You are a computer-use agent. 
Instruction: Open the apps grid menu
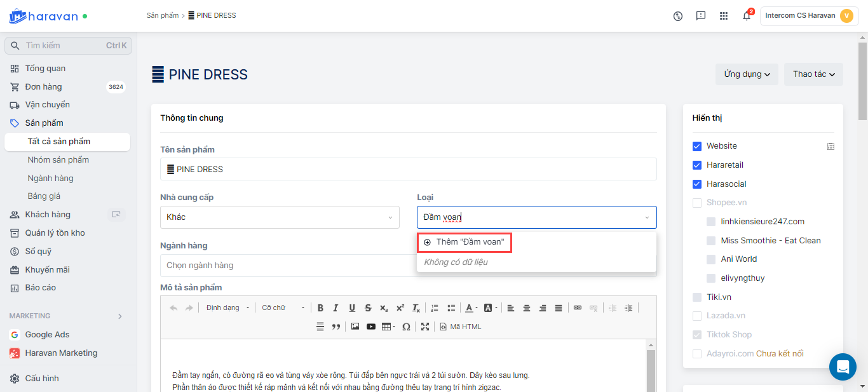click(x=724, y=16)
